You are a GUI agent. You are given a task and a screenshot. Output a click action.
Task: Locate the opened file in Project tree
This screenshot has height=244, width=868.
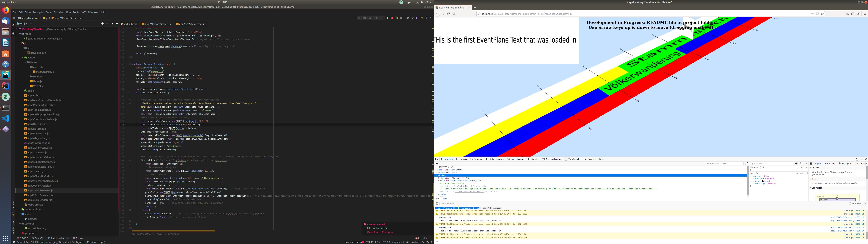102,24
